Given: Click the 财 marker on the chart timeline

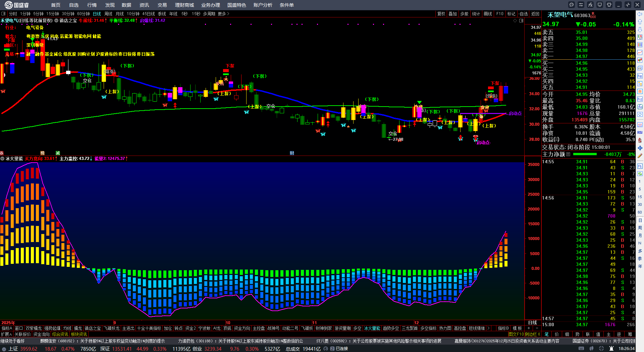Looking at the screenshot, I should 292,153.
